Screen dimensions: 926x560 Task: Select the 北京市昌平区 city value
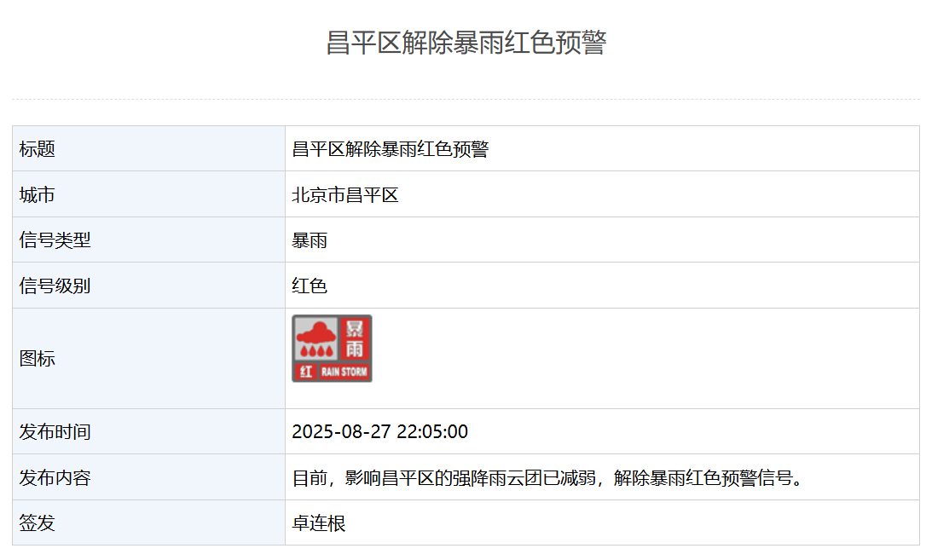345,194
